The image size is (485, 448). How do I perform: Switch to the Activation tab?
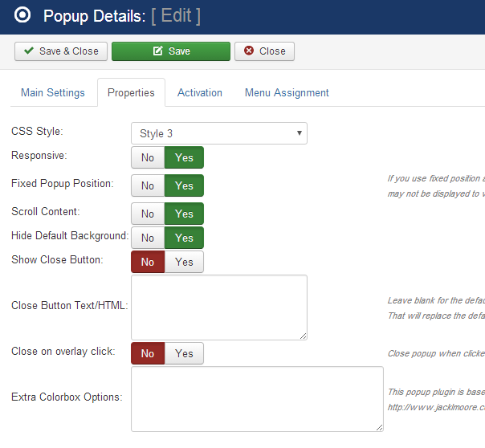pos(200,92)
